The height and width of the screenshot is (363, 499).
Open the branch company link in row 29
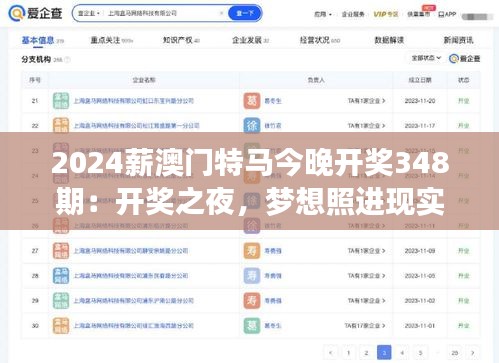(133, 301)
